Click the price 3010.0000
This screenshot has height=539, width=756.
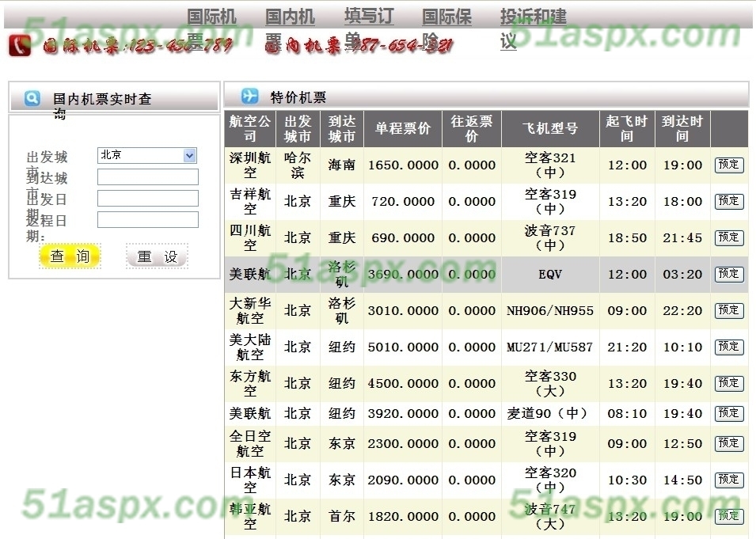[x=403, y=310]
